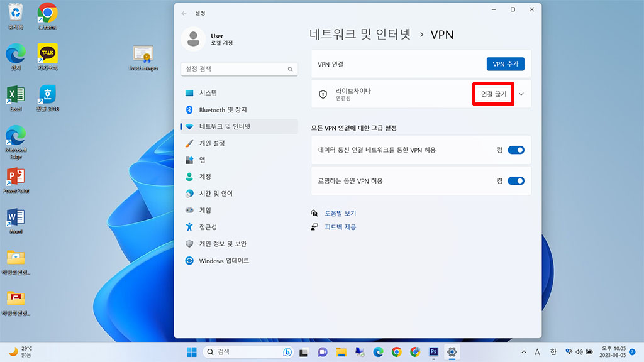
Task: Click the English A input mode indicator
Action: pos(537,352)
